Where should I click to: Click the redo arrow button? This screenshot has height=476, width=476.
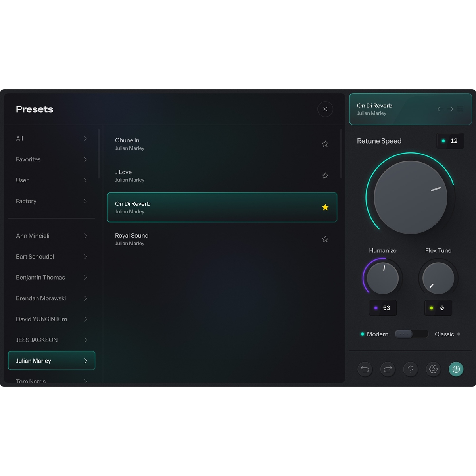click(x=388, y=369)
